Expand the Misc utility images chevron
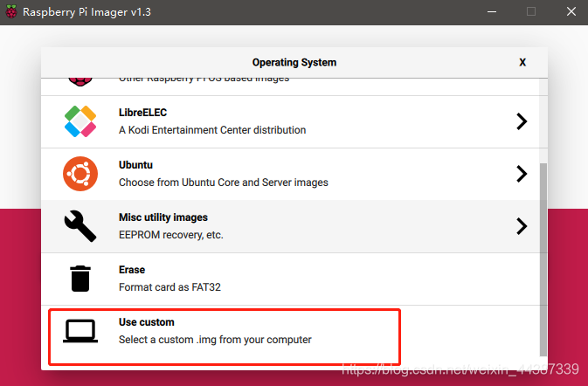The image size is (588, 386). coord(522,226)
